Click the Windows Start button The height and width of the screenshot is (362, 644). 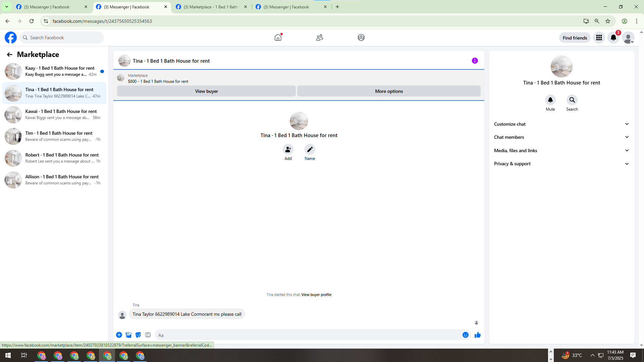pos(8,355)
